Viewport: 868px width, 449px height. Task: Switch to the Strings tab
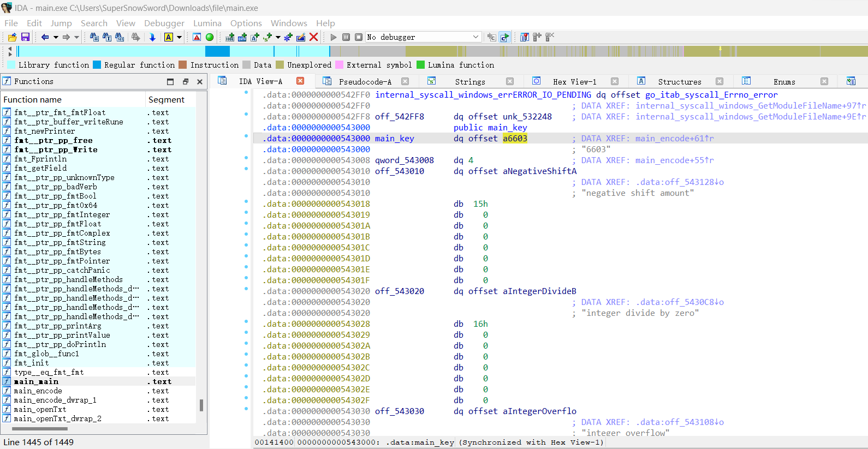469,82
